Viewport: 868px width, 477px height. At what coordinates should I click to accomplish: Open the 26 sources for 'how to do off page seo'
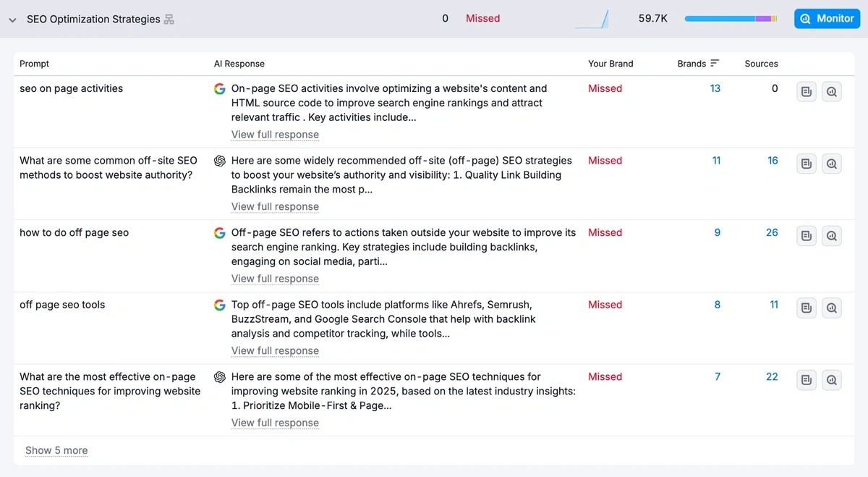pyautogui.click(x=772, y=232)
